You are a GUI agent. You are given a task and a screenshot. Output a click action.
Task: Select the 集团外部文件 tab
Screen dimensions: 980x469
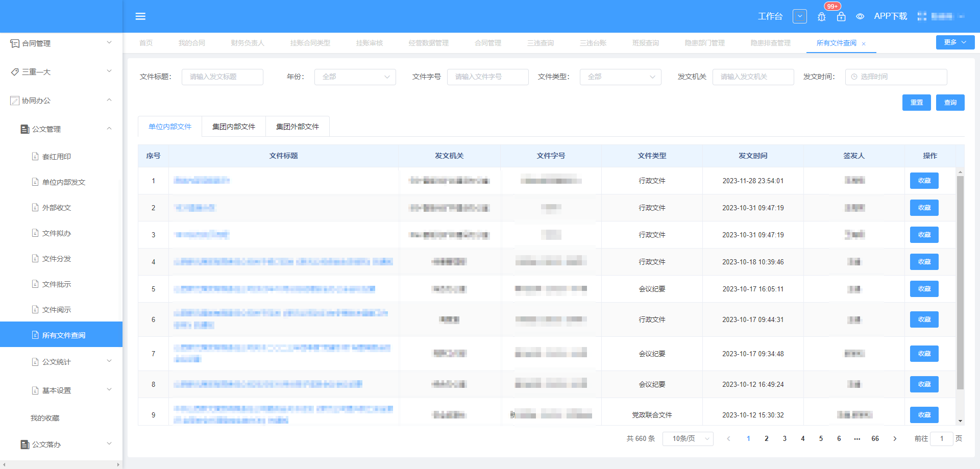tap(298, 127)
